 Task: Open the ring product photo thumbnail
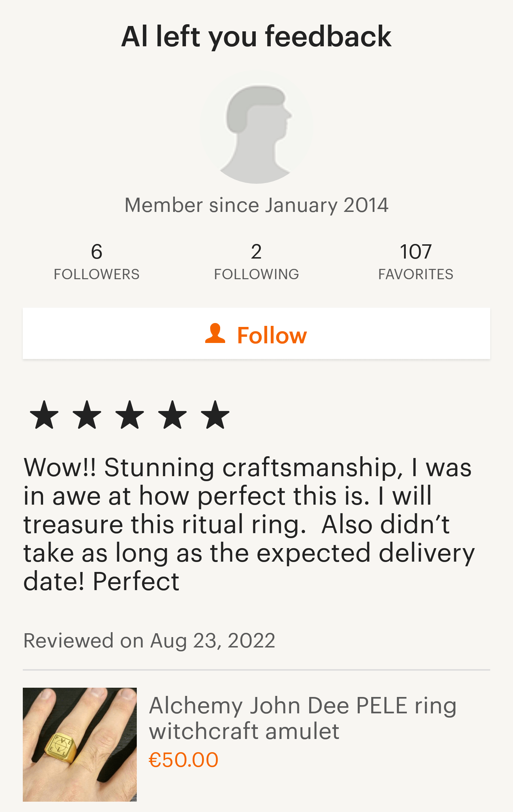tap(80, 744)
